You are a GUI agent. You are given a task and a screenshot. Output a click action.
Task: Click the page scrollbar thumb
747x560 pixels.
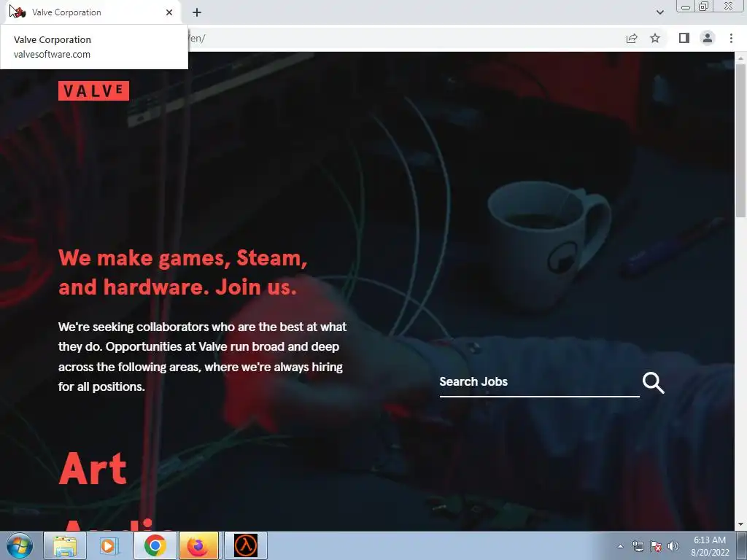coord(740,141)
